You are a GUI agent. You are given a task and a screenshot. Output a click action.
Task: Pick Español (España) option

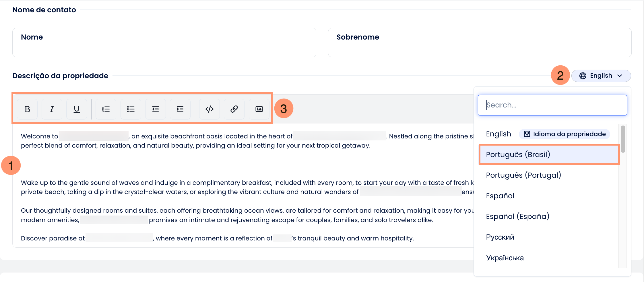pos(549,216)
